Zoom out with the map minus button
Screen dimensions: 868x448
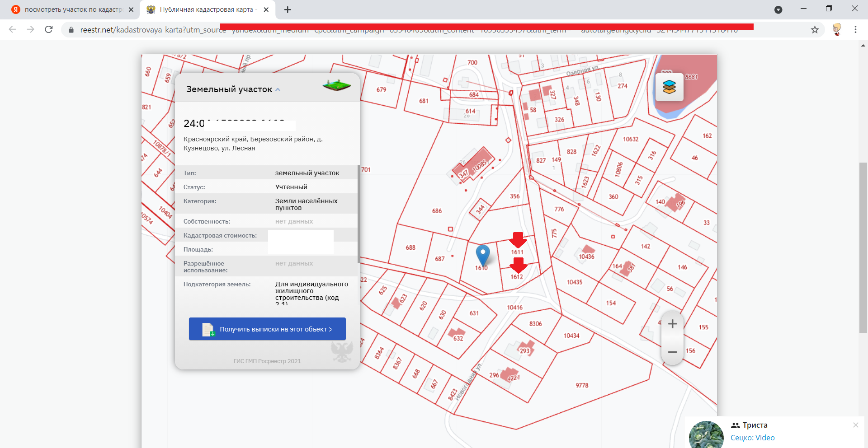(x=672, y=352)
